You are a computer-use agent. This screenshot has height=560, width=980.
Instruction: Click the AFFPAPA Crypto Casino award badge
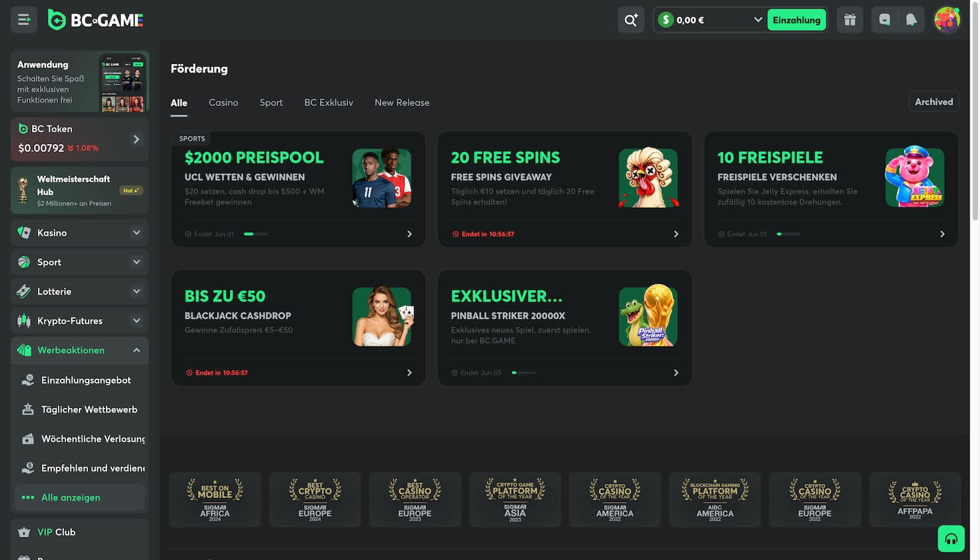[915, 499]
